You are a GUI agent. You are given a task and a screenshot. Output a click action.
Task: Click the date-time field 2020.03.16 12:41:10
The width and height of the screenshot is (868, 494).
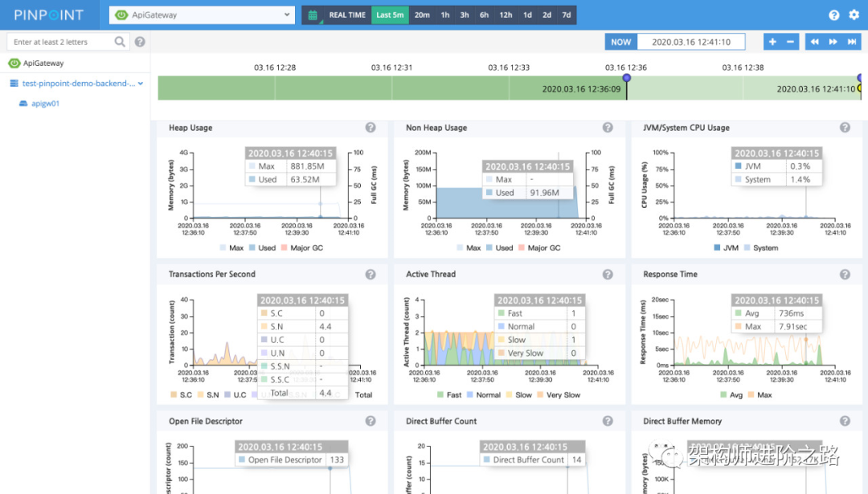[x=691, y=42]
